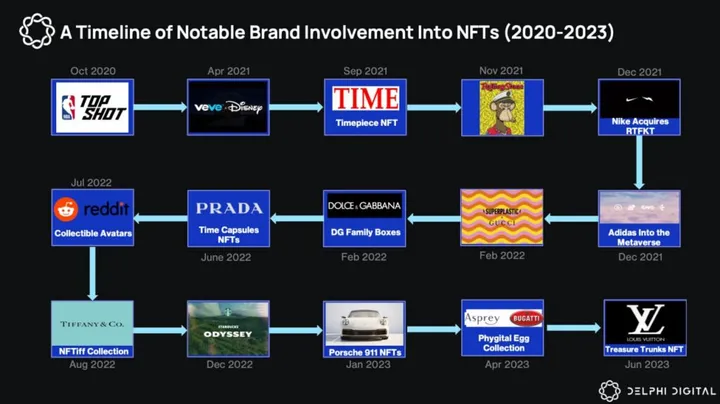Click the Delphi Digital logo bottom right
The image size is (720, 404).
point(657,390)
